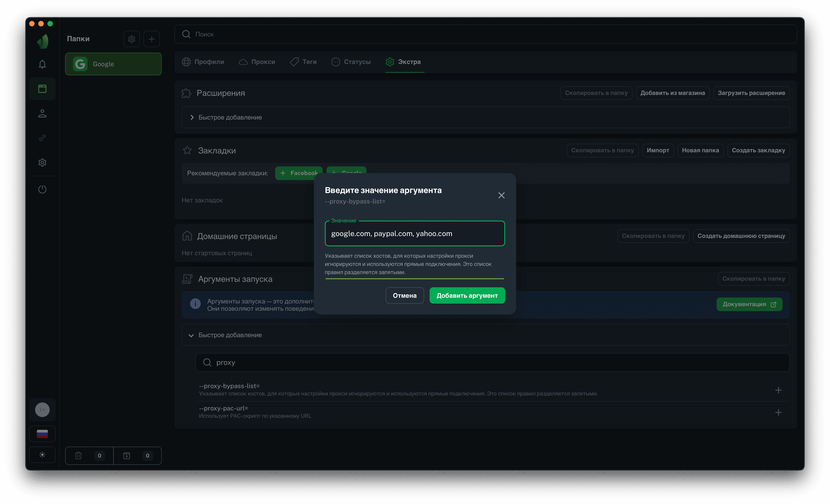Add a new folder with plus button

tap(152, 39)
